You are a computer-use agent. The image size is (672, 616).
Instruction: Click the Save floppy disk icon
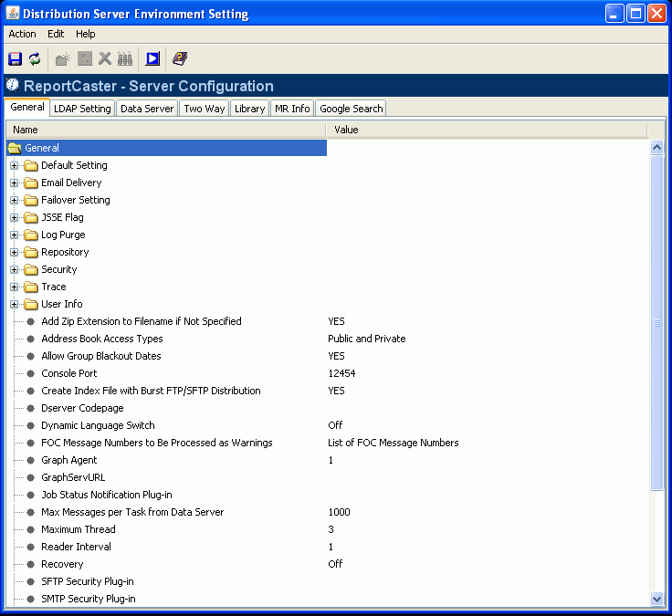pos(15,58)
